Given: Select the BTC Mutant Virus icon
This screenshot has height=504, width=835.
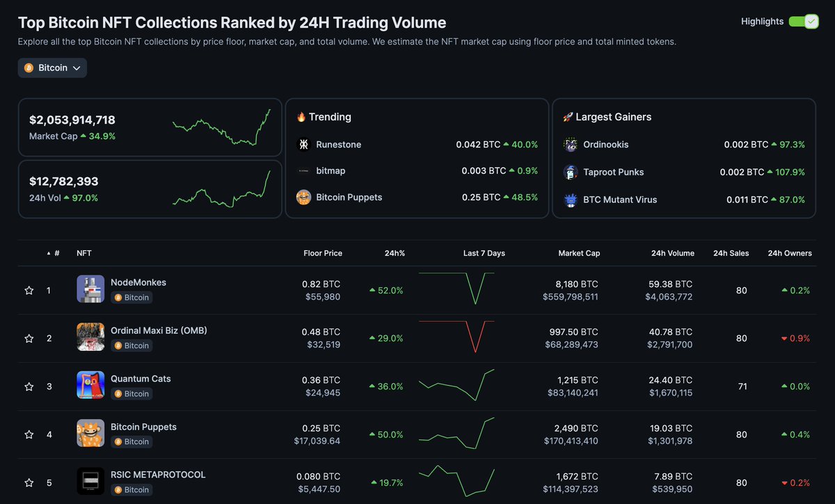Looking at the screenshot, I should 571,200.
